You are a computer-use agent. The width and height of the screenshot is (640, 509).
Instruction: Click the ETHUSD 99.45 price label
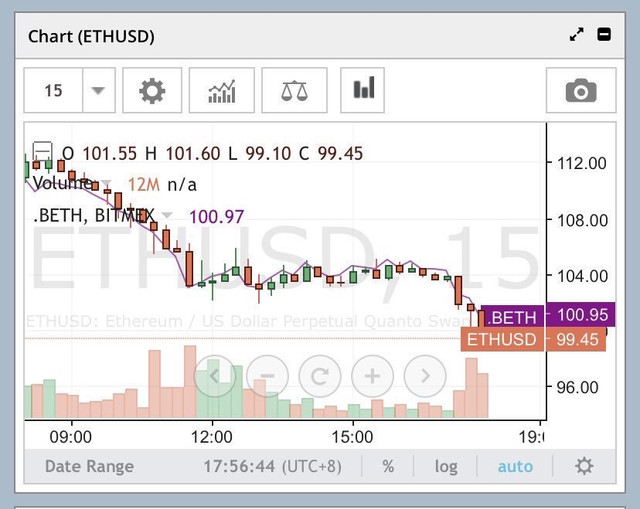point(533,339)
